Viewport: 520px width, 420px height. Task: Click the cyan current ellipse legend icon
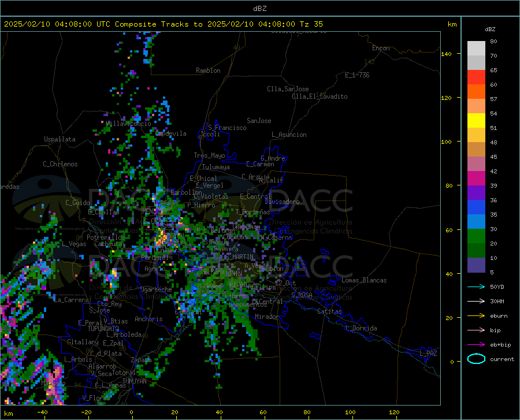[476, 359]
